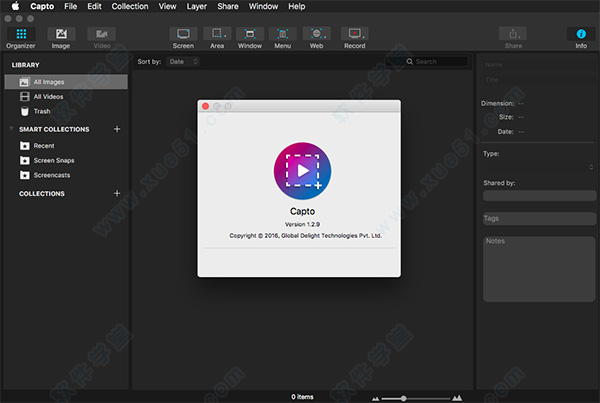Click the small thumbnails icon

click(375, 399)
